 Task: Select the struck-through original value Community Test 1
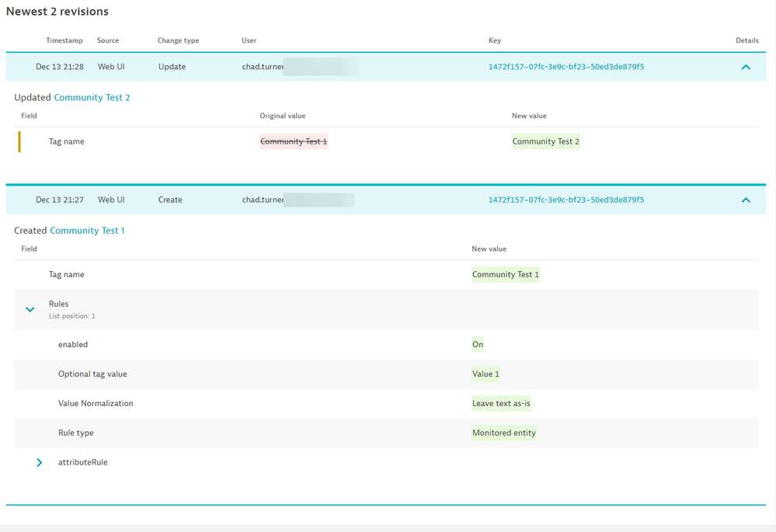coord(294,141)
